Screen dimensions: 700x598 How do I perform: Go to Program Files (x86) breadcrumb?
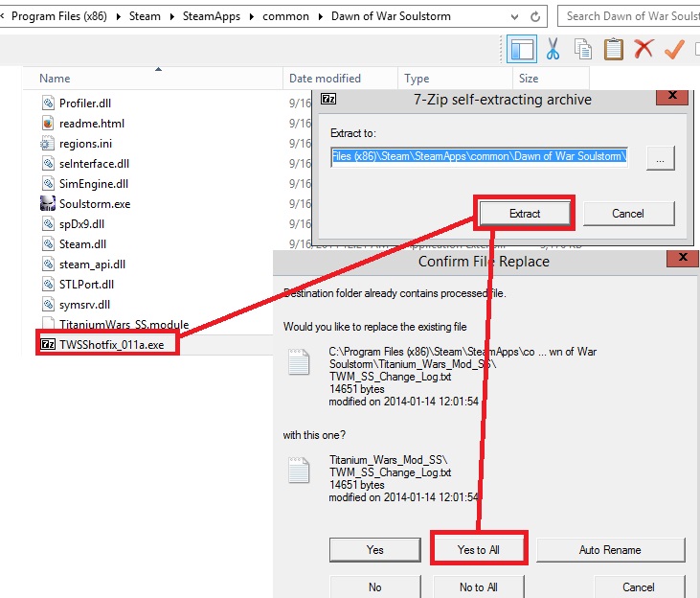pos(59,16)
